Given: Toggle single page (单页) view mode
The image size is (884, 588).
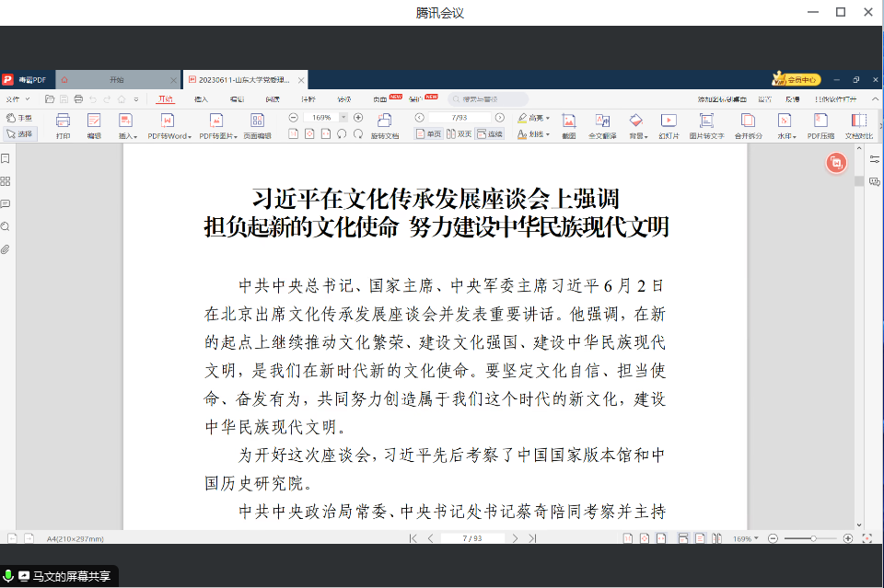Looking at the screenshot, I should (x=429, y=134).
